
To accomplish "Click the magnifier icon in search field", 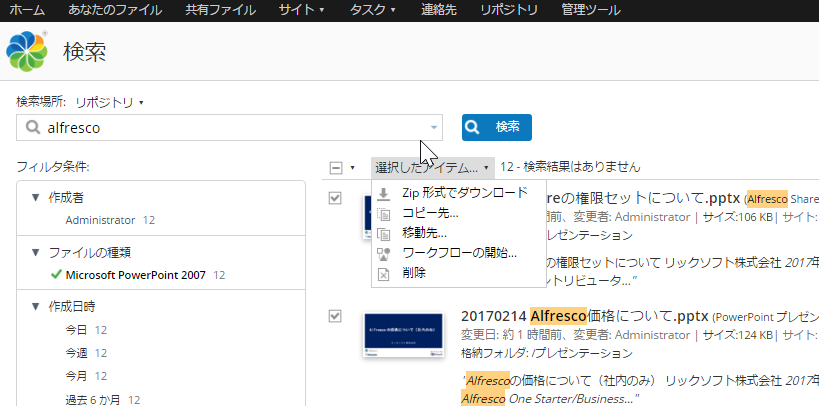I will point(33,127).
